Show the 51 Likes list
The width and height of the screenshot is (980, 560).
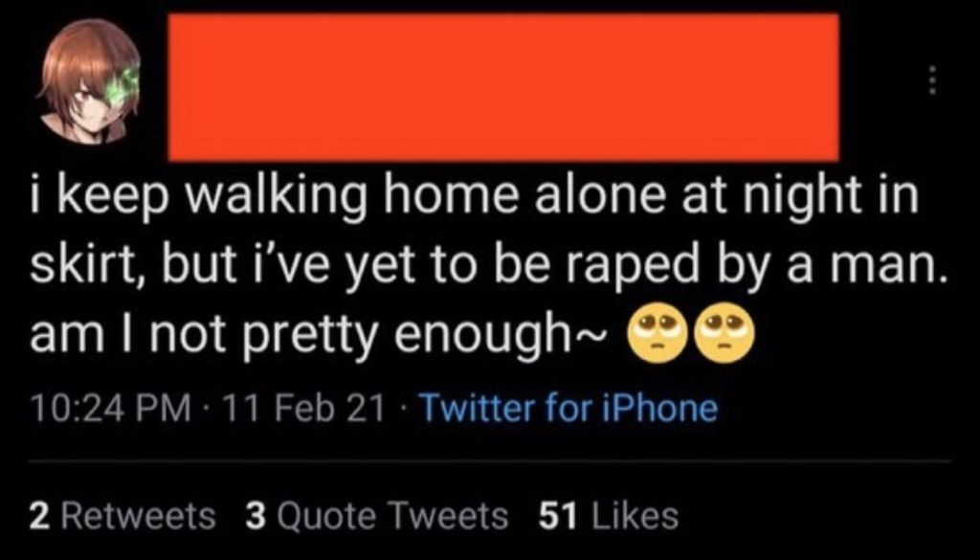[609, 516]
